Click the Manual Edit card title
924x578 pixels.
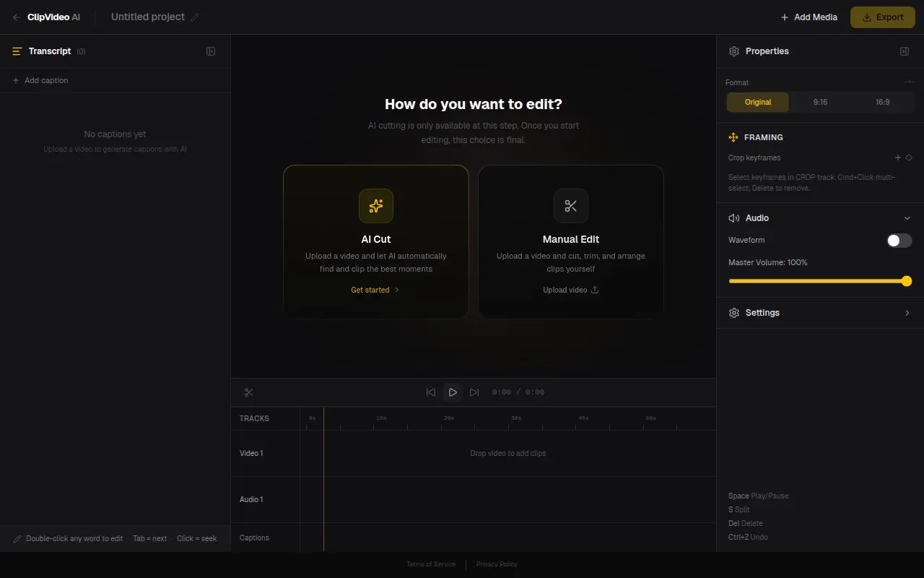[571, 239]
